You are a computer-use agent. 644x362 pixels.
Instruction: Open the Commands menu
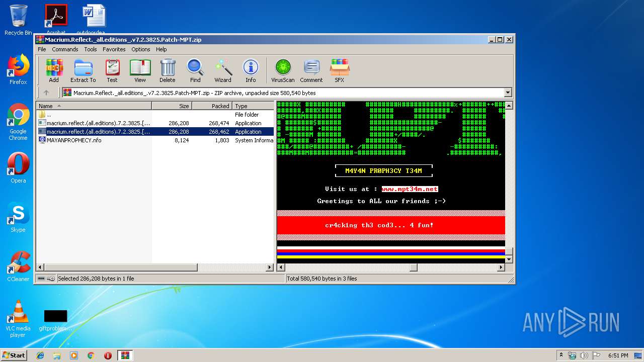tap(65, 49)
